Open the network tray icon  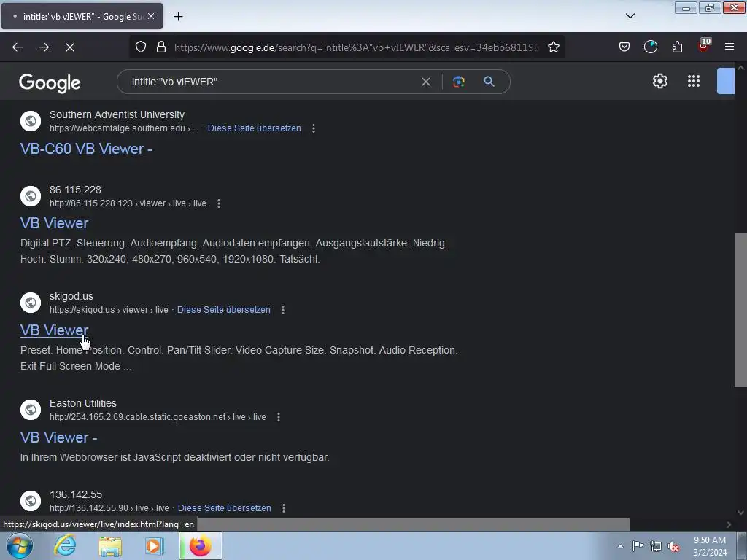point(656,547)
